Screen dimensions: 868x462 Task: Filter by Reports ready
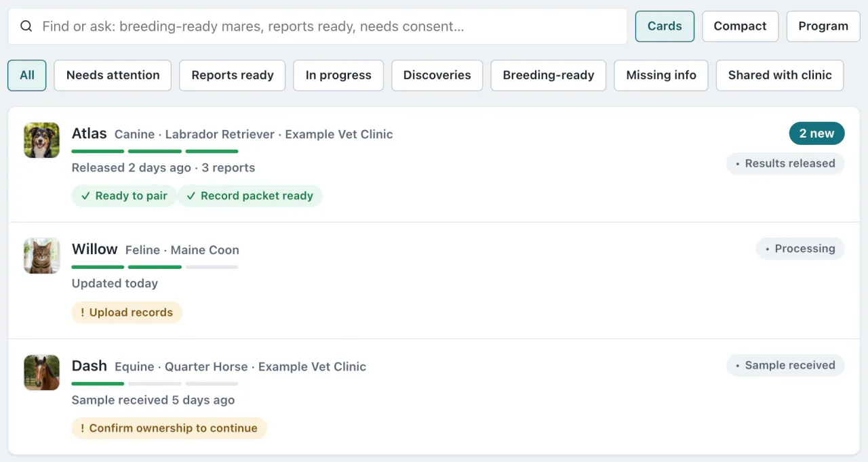[x=233, y=75]
